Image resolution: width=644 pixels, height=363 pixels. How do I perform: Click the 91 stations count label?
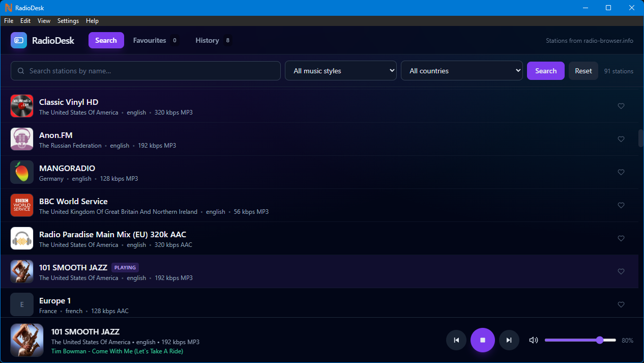click(619, 71)
